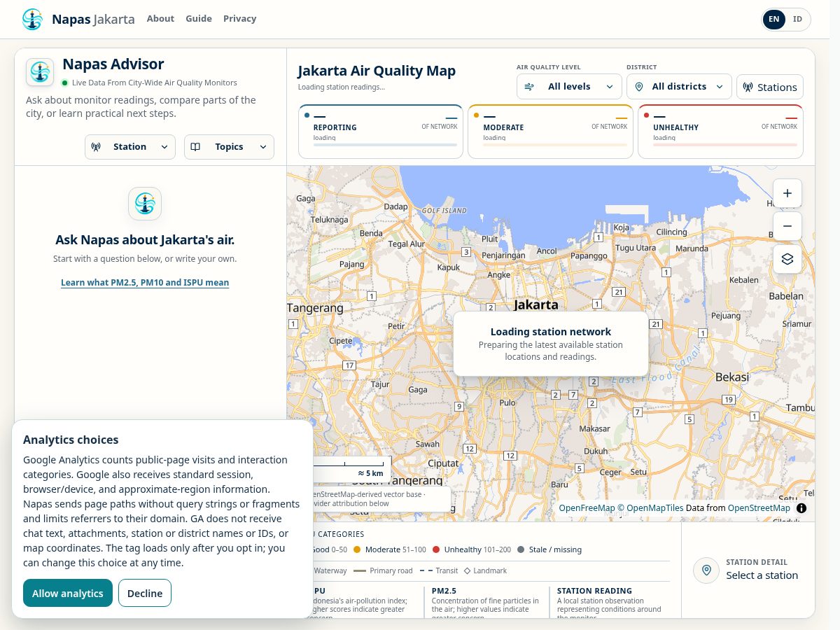Open 'Learn what PM2.5, PM10 and ISPU mean' link
This screenshot has height=630, width=840.
(x=145, y=283)
